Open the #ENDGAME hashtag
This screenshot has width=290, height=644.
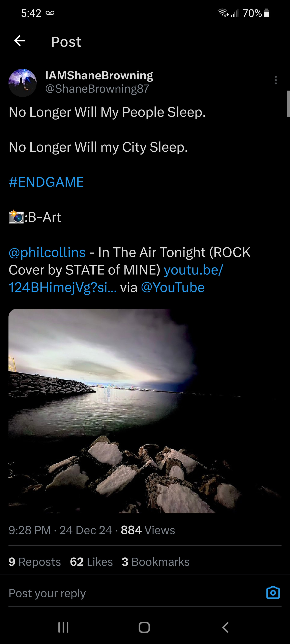tap(46, 182)
